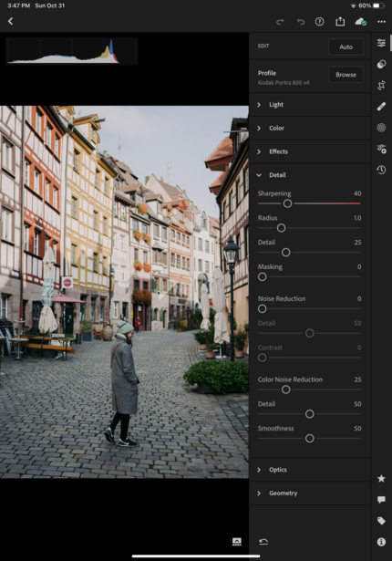Click the Sharpening slider handle
Screen dimensions: 392x561
tap(287, 203)
